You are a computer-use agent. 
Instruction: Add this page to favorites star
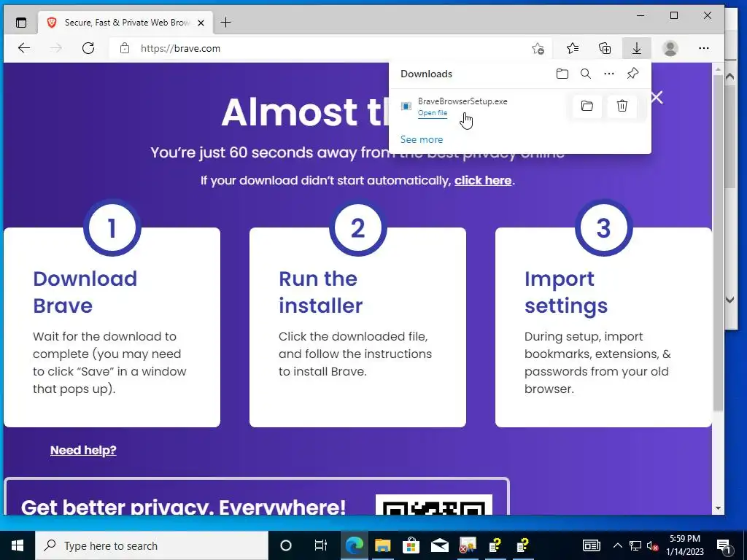coord(538,48)
